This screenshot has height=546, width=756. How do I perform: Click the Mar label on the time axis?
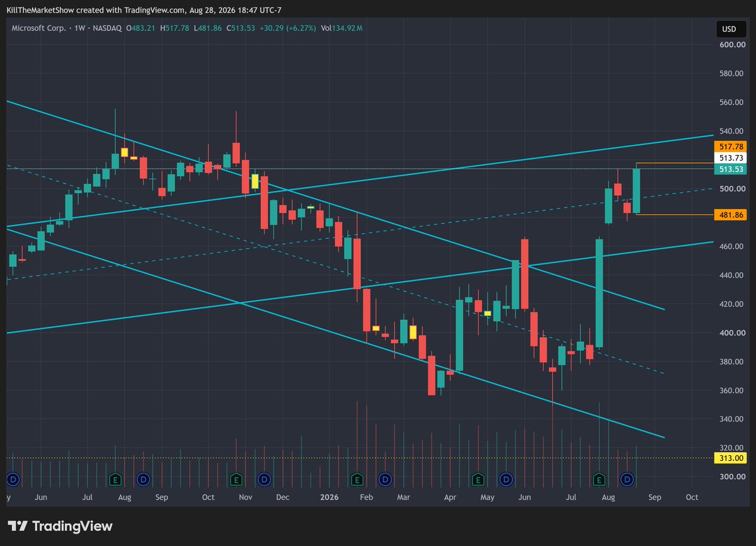tap(404, 498)
